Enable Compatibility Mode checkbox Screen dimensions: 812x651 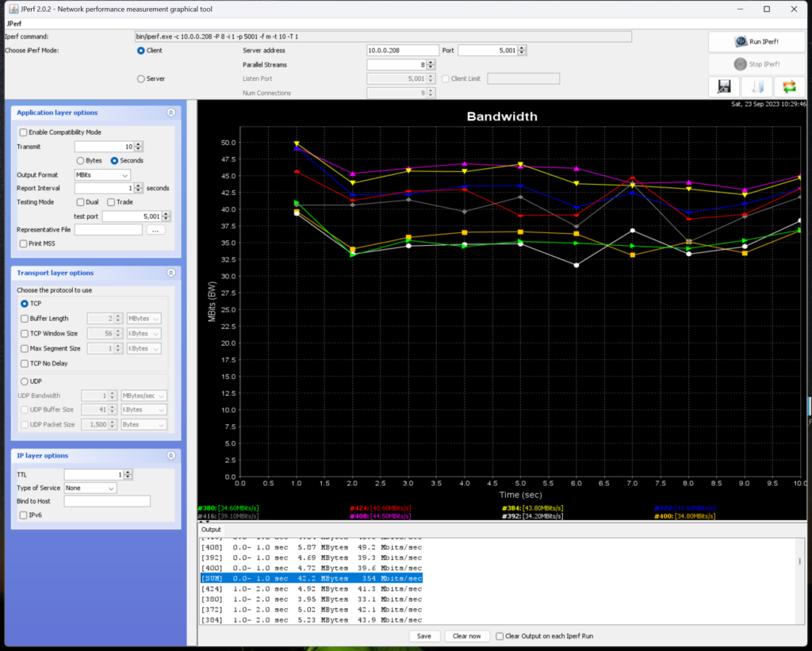[x=23, y=132]
